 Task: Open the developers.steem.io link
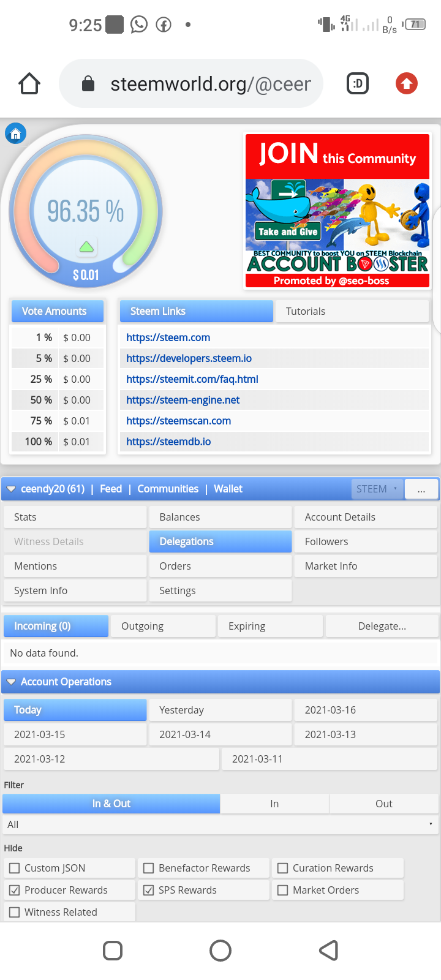point(189,358)
